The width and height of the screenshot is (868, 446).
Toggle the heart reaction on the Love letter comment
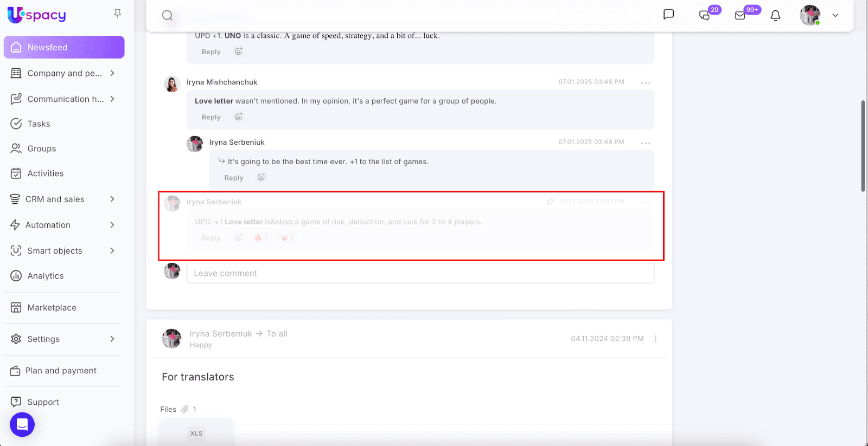point(287,238)
